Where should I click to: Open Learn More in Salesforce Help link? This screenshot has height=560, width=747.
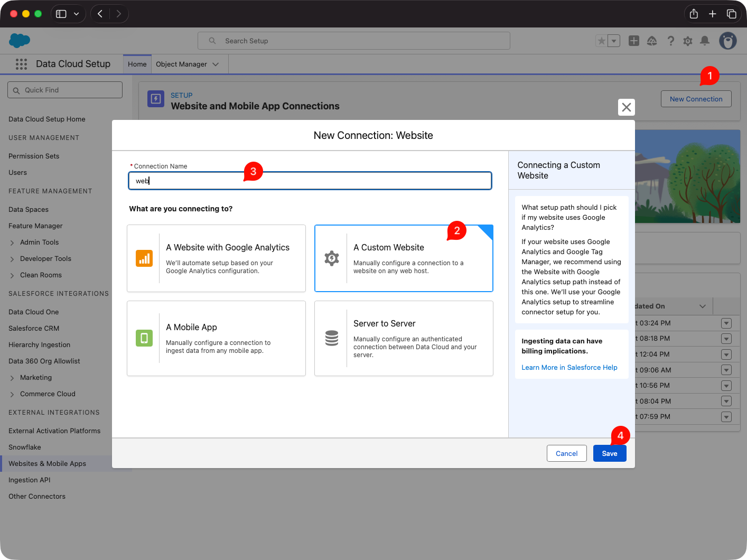(569, 367)
